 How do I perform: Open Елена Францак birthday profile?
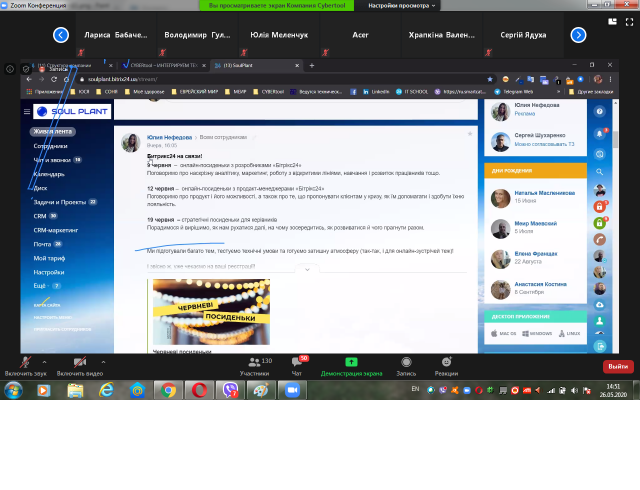(x=536, y=254)
